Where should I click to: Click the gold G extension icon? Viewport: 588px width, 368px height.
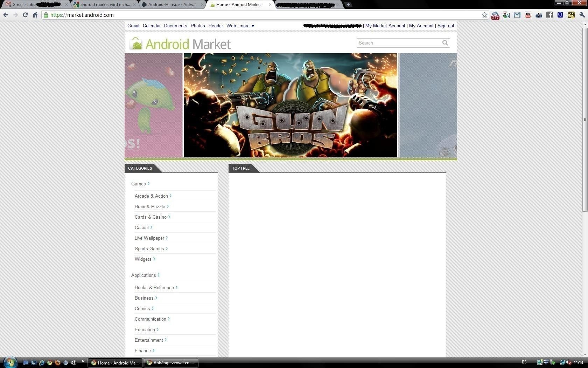click(571, 15)
